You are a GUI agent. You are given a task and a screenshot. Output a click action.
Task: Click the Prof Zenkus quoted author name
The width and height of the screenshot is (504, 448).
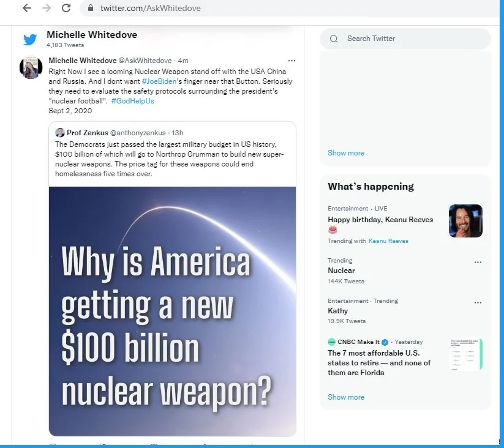[88, 133]
